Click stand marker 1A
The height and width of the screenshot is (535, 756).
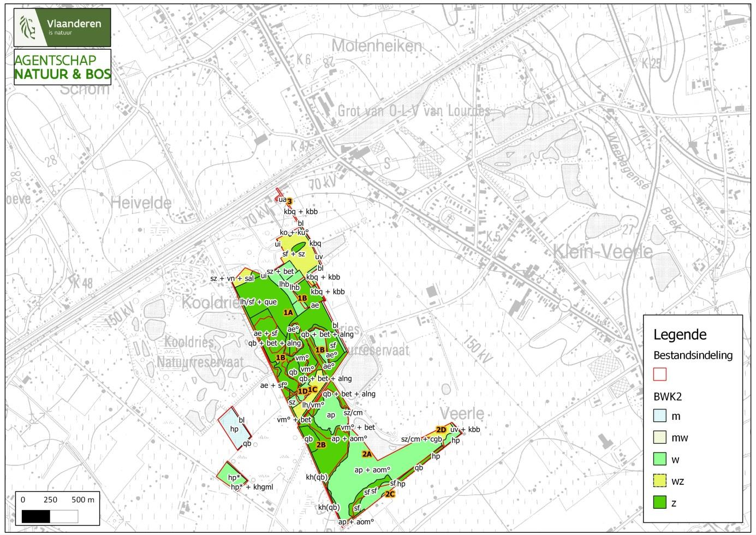click(x=289, y=312)
